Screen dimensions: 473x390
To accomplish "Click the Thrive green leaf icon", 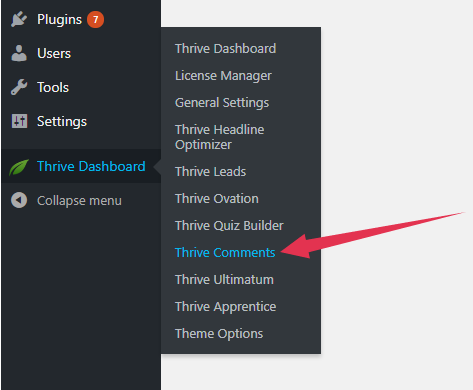I will coord(19,166).
